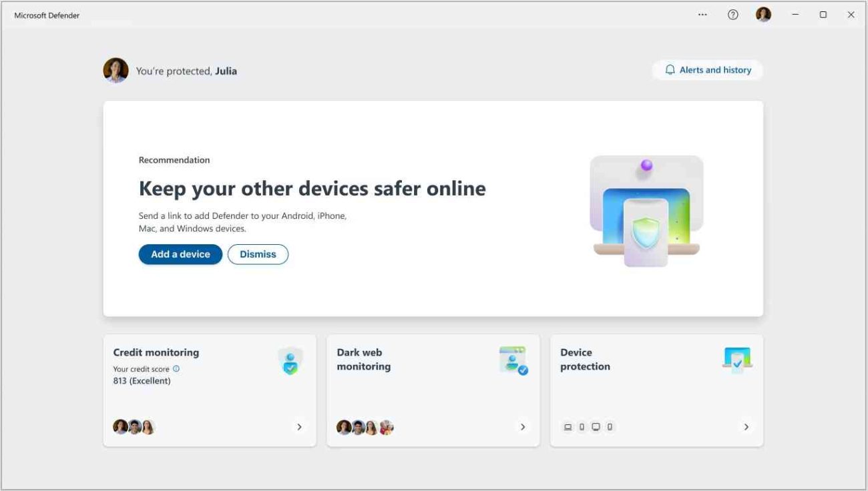Image resolution: width=868 pixels, height=491 pixels.
Task: Click the laptop device icon in Device protection
Action: click(568, 427)
